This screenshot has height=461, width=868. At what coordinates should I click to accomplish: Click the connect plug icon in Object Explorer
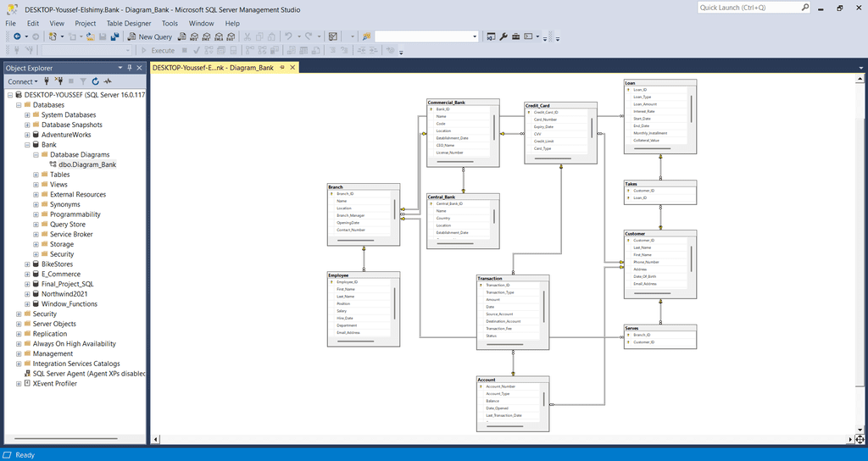47,81
